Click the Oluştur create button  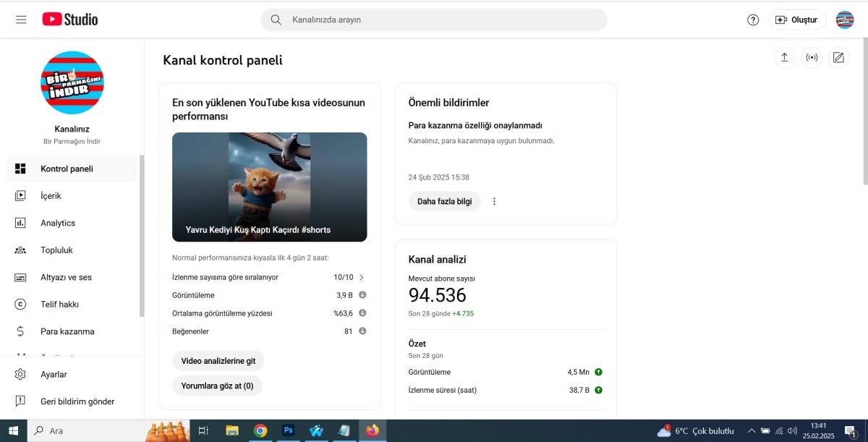point(796,20)
